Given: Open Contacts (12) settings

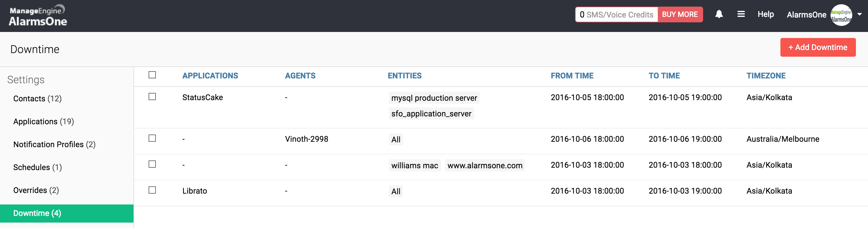Looking at the screenshot, I should (37, 99).
